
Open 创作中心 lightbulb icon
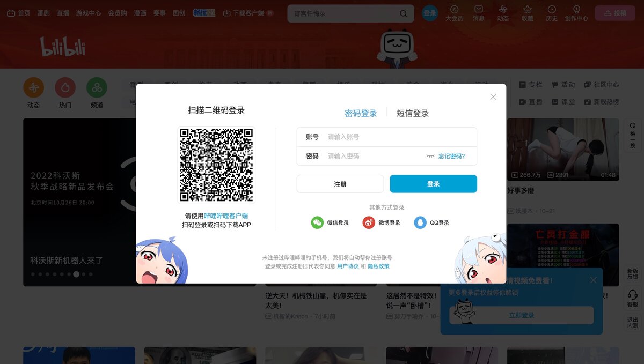(x=577, y=9)
